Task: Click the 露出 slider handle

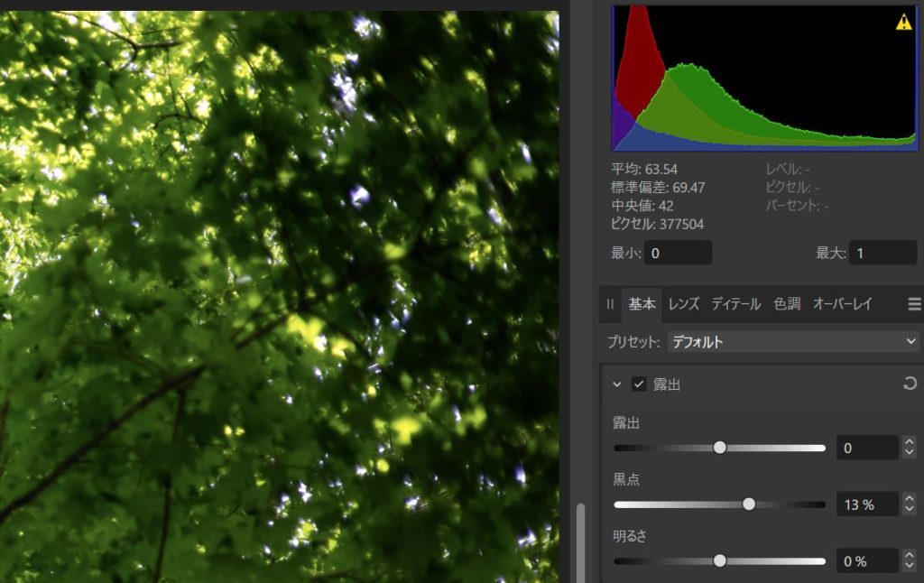Action: 719,448
